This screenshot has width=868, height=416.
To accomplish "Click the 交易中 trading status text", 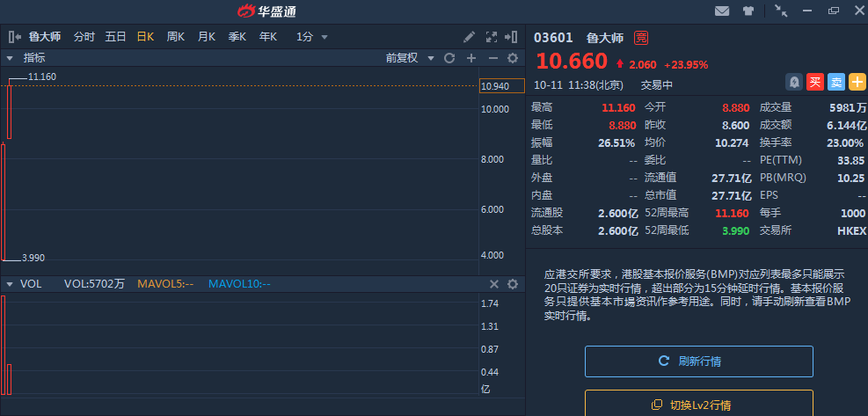I will 657,85.
